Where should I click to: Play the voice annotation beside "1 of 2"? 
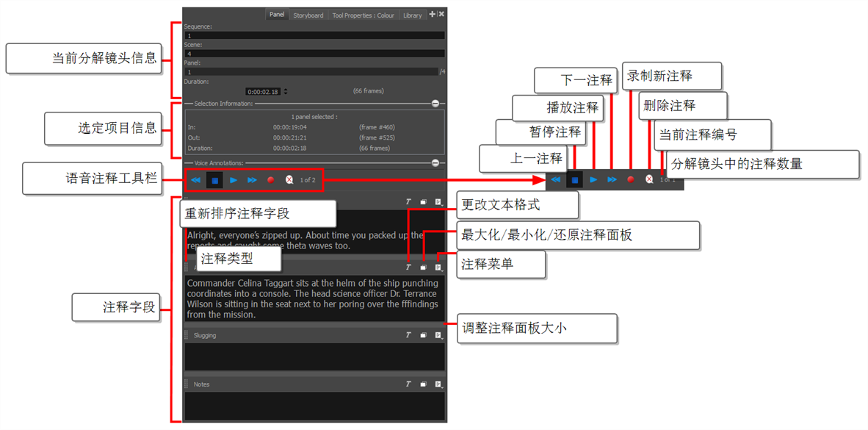(234, 179)
